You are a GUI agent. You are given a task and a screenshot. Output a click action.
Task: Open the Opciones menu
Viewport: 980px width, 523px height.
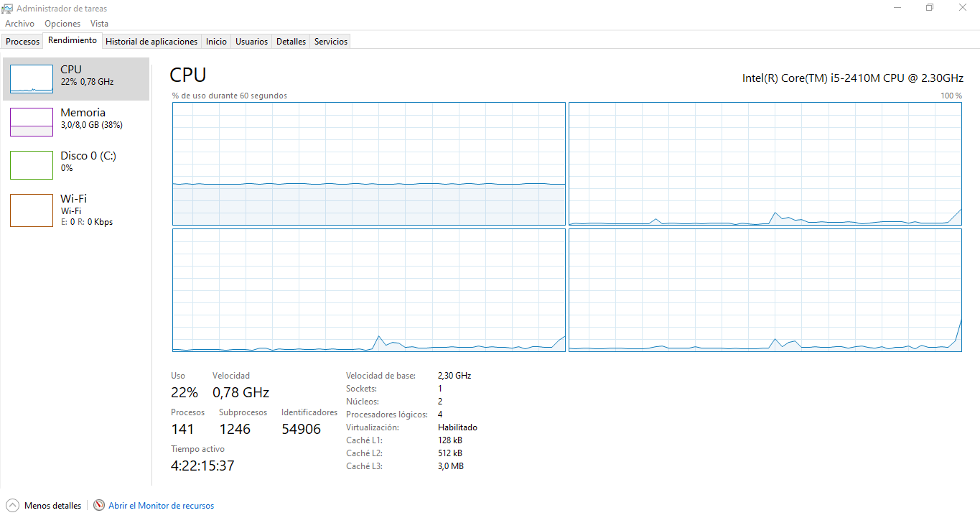pyautogui.click(x=62, y=24)
